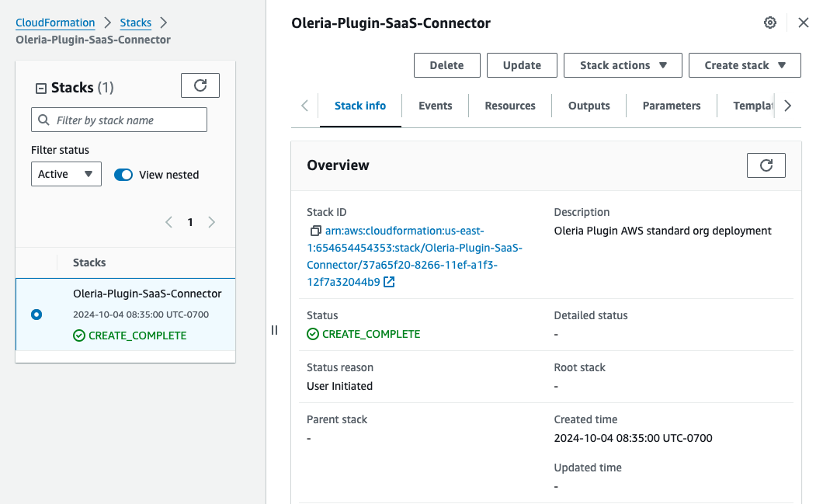Refresh the Stacks list
Image resolution: width=823 pixels, height=504 pixels.
tap(200, 85)
